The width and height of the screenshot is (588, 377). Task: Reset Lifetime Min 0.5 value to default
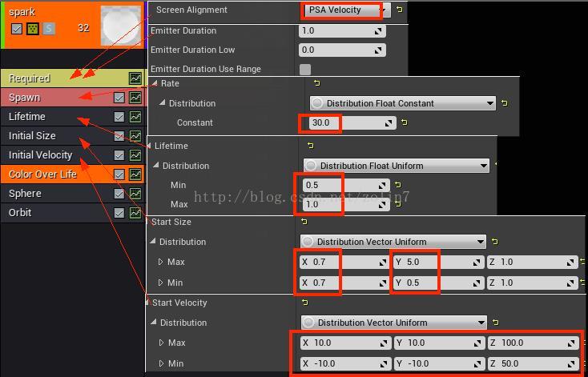pyautogui.click(x=398, y=185)
